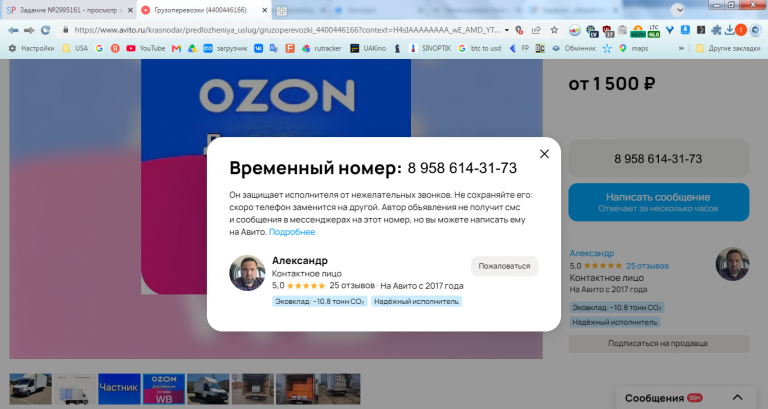Close the temporary number popup

tap(544, 154)
